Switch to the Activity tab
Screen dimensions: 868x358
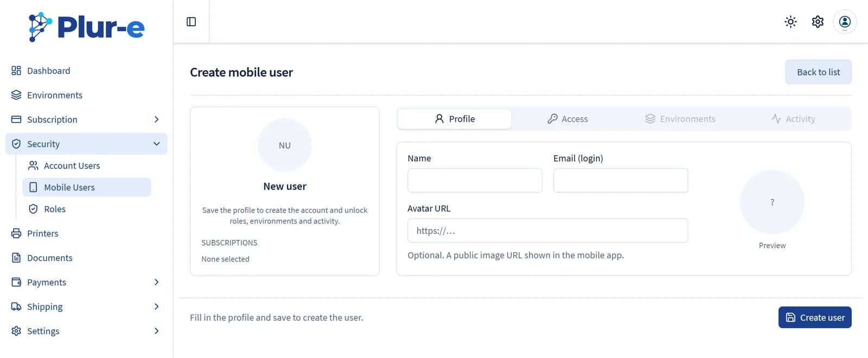pos(793,119)
